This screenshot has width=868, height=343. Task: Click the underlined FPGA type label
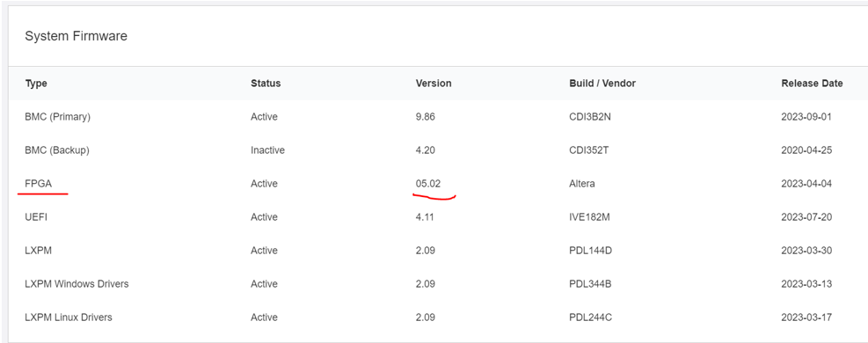(x=38, y=184)
